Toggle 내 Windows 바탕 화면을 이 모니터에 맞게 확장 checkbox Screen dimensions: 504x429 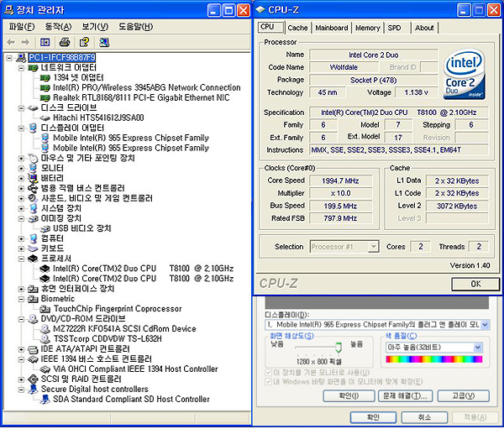(268, 382)
